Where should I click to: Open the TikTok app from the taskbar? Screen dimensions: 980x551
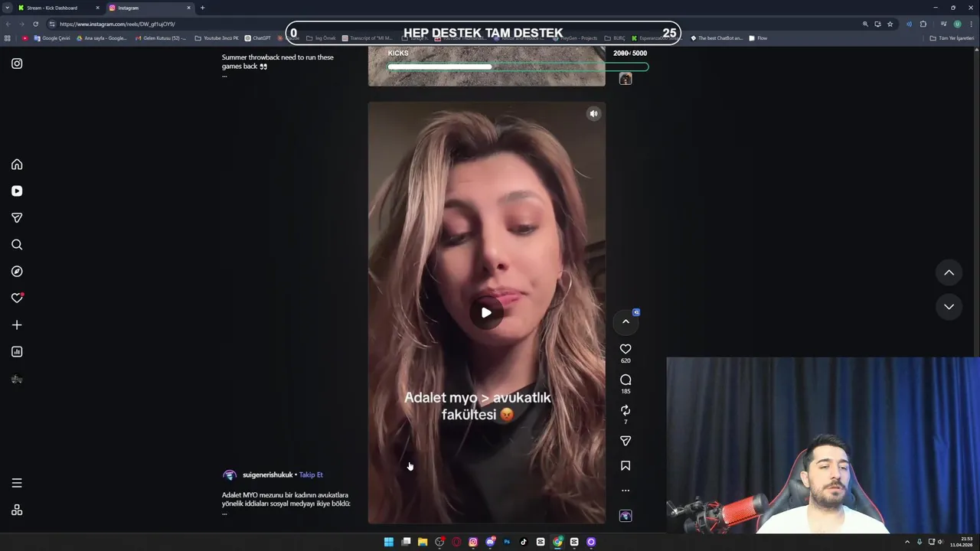click(x=524, y=542)
